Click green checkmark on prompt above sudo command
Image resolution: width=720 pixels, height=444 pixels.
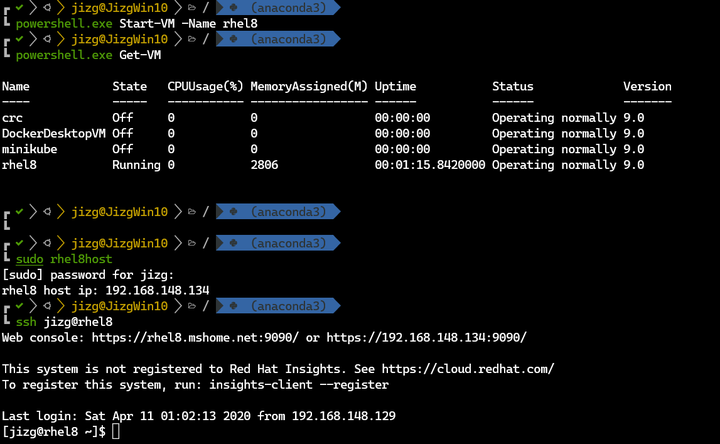[19, 243]
